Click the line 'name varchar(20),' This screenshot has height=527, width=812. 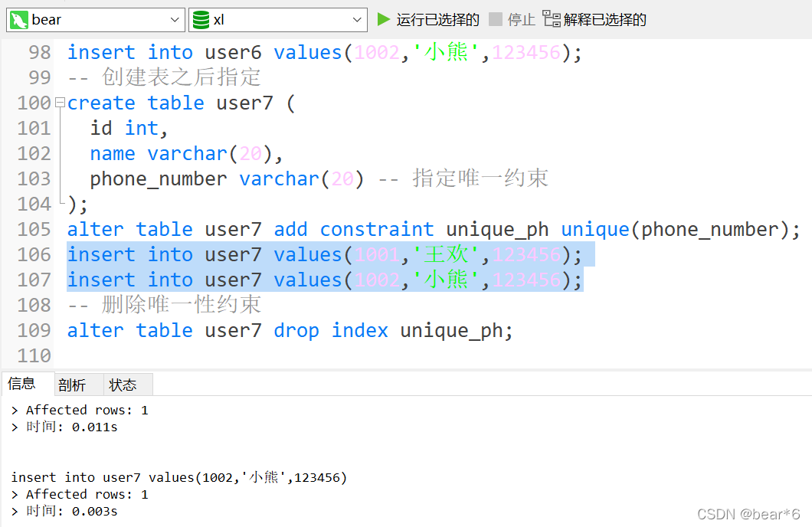pos(186,153)
